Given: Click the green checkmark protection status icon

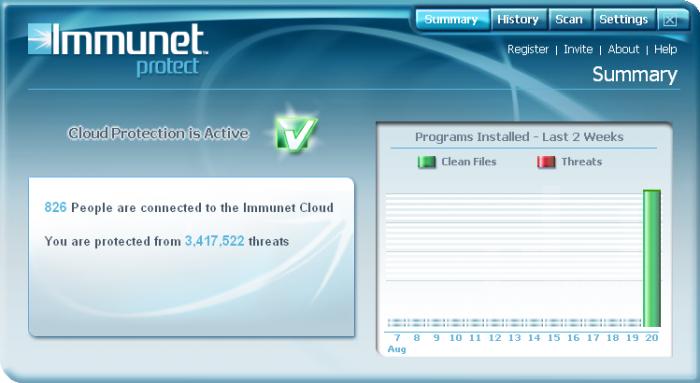Looking at the screenshot, I should (296, 133).
